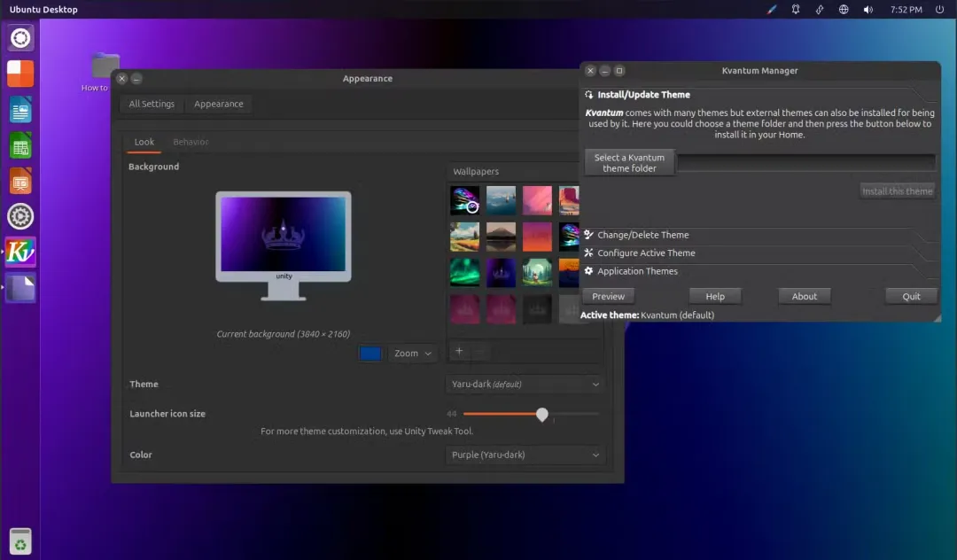Open the Trash icon in the dock
Image resolution: width=957 pixels, height=560 pixels.
[20, 541]
